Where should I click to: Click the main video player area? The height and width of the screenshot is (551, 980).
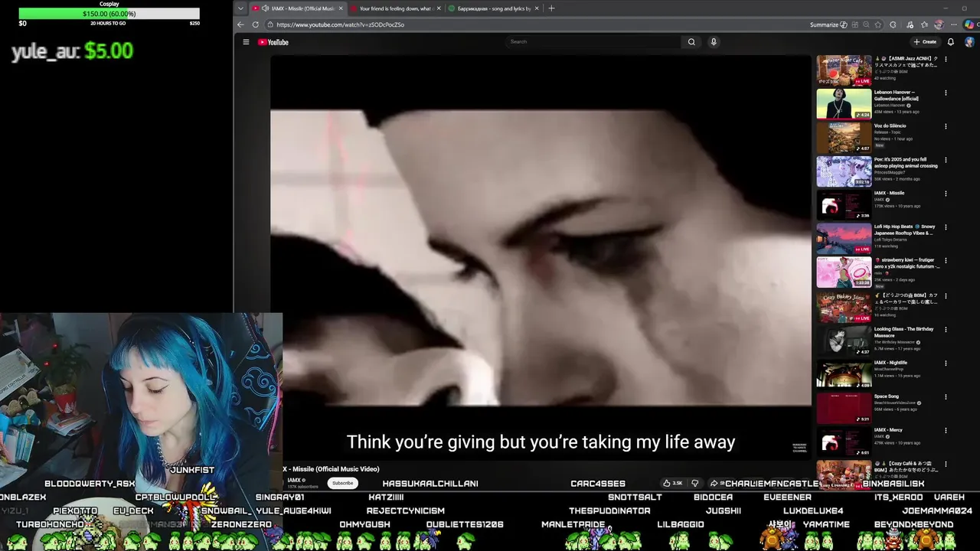(541, 256)
